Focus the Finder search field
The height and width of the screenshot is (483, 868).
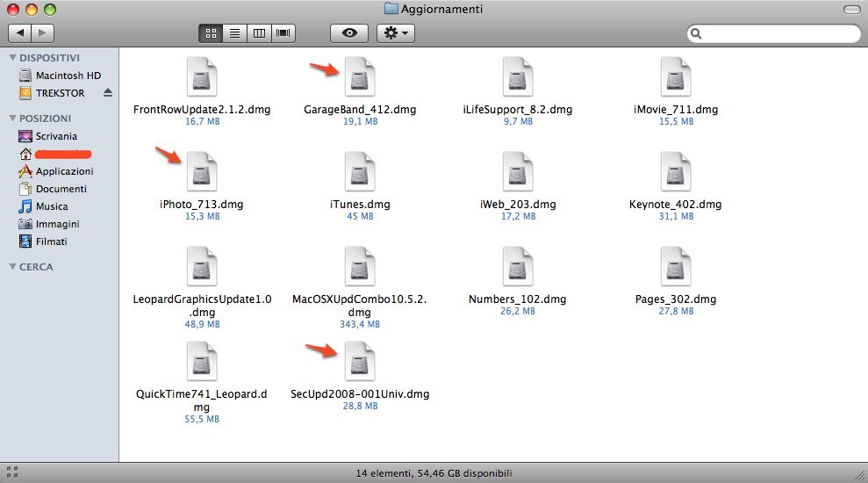click(774, 33)
